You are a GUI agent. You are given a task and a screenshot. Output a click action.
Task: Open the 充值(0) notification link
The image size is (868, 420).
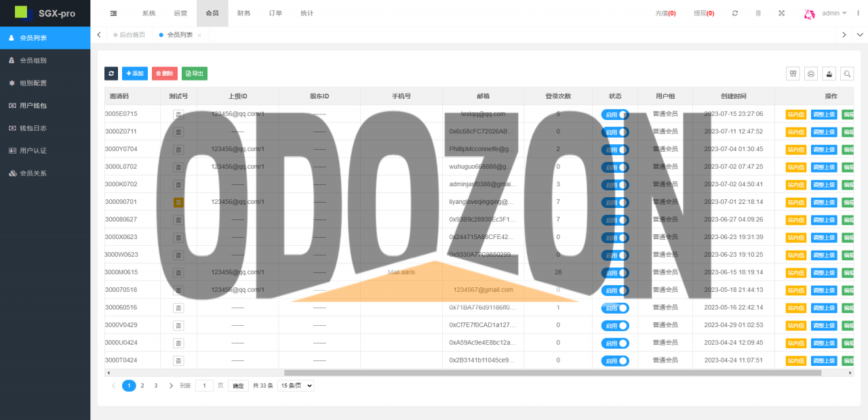coord(665,13)
